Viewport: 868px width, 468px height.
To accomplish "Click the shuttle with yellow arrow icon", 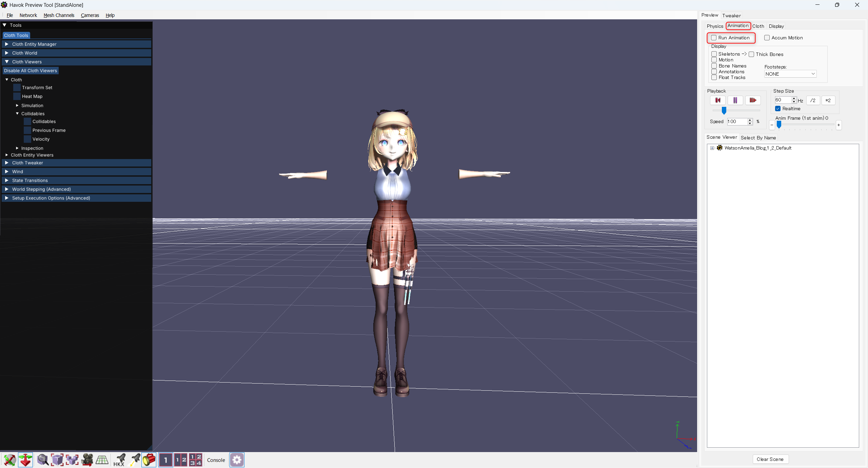I will tap(135, 460).
